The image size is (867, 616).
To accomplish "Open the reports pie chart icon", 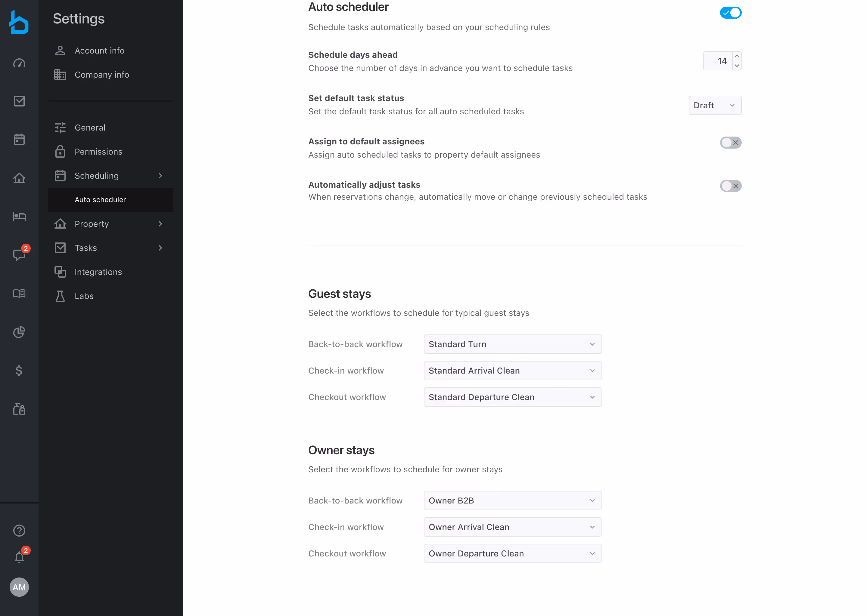I will pyautogui.click(x=19, y=332).
